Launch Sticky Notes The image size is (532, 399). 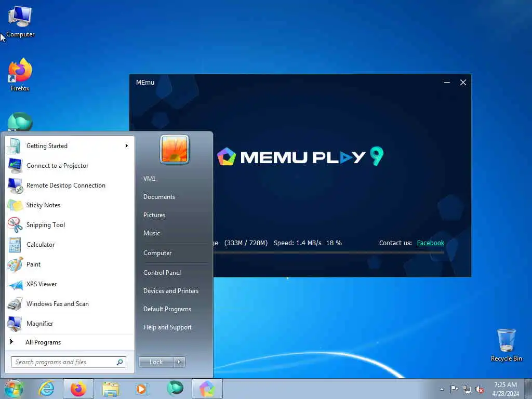pyautogui.click(x=70, y=205)
